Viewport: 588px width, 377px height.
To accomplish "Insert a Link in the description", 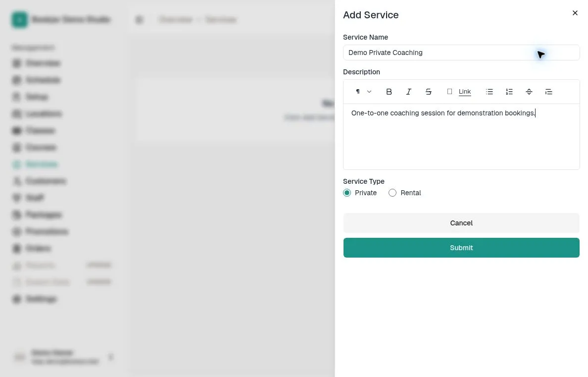I will [x=465, y=92].
